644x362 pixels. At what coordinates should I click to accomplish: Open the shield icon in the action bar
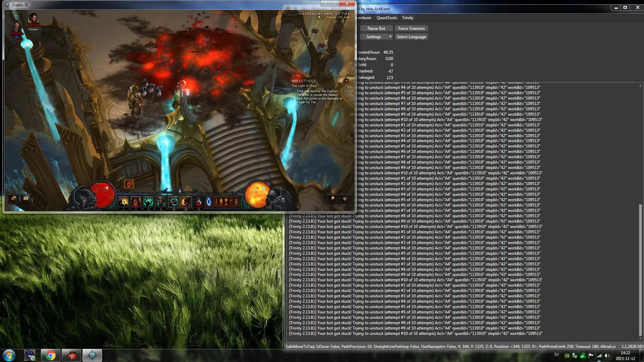pos(231,202)
